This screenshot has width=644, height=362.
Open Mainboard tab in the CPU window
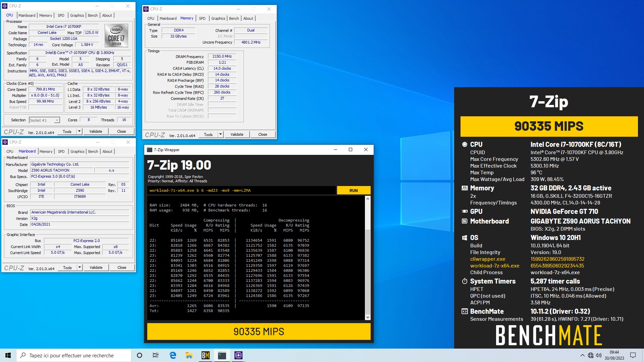(27, 15)
